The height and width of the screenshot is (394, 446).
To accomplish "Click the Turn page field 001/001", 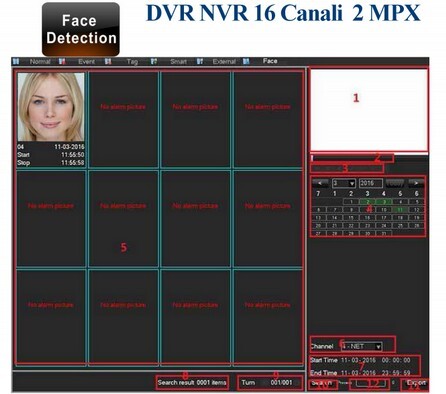I will tap(281, 383).
